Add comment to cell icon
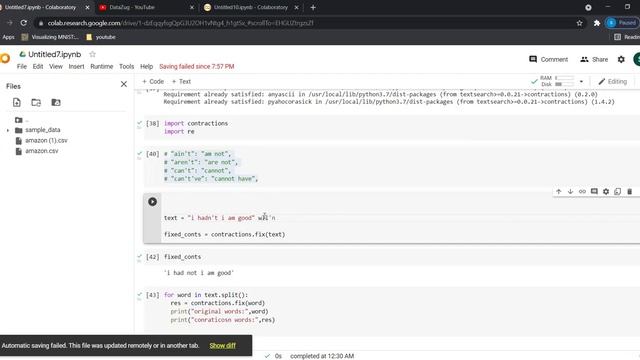The image size is (640, 360). 594,191
